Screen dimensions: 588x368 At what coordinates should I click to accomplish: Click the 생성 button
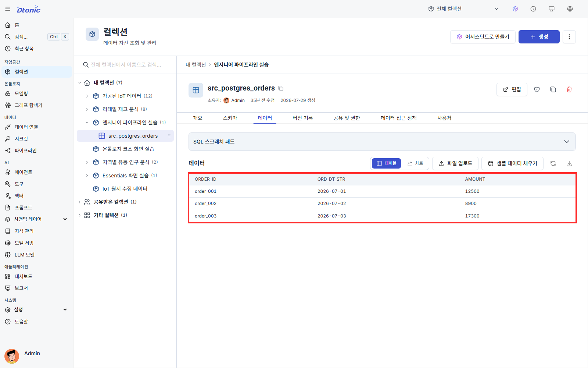coord(539,37)
